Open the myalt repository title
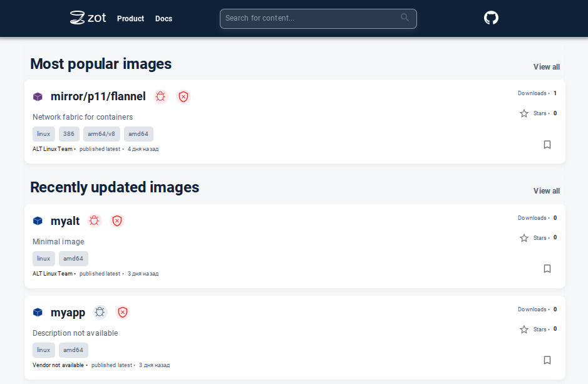This screenshot has height=384, width=588. (65, 221)
